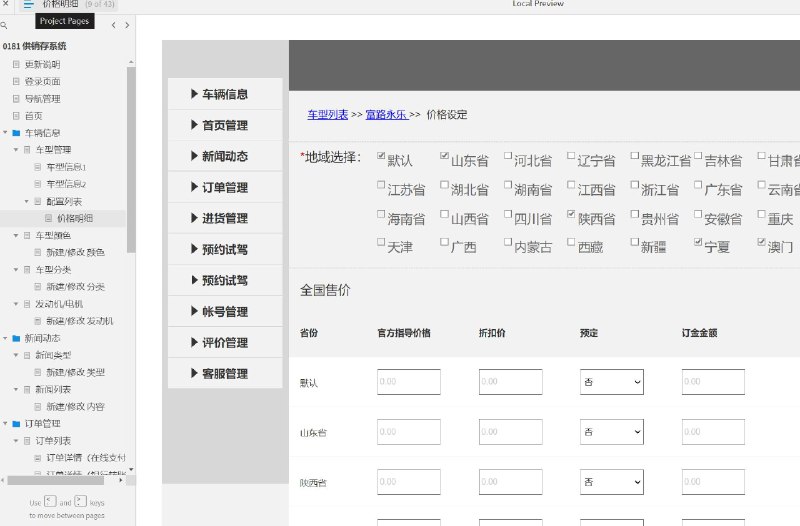Open 帐号管理 navigation menu

pyautogui.click(x=224, y=311)
